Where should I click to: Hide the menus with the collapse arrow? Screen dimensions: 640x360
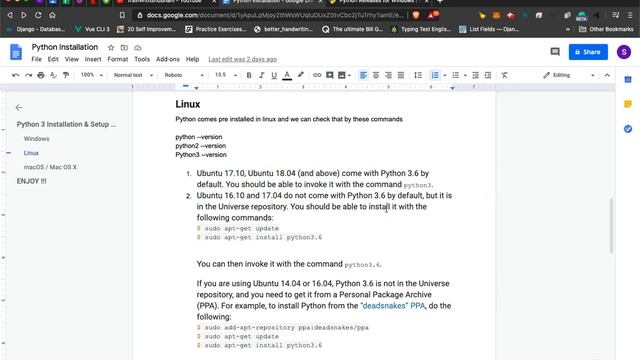point(607,75)
